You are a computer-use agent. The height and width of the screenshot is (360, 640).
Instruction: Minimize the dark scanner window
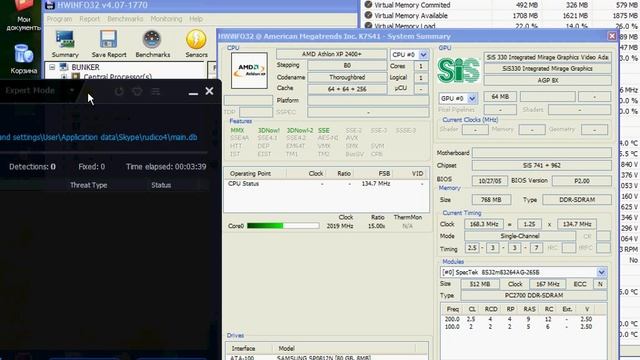tap(193, 93)
